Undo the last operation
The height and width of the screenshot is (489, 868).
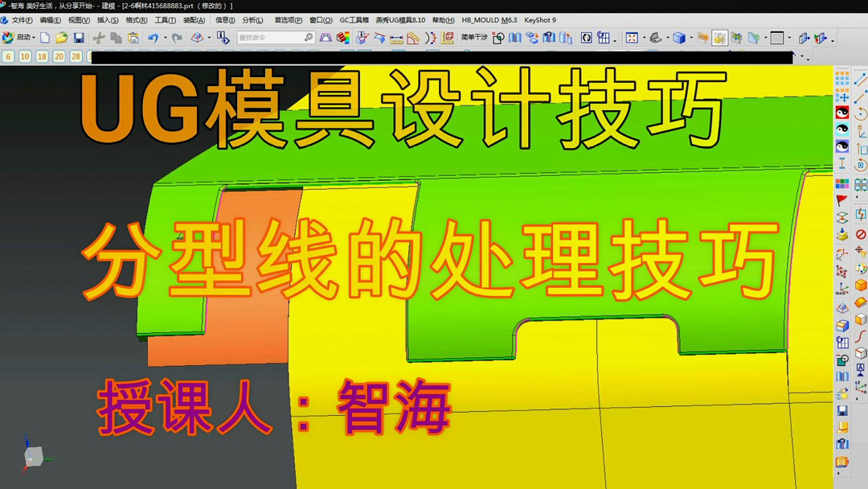(x=154, y=38)
